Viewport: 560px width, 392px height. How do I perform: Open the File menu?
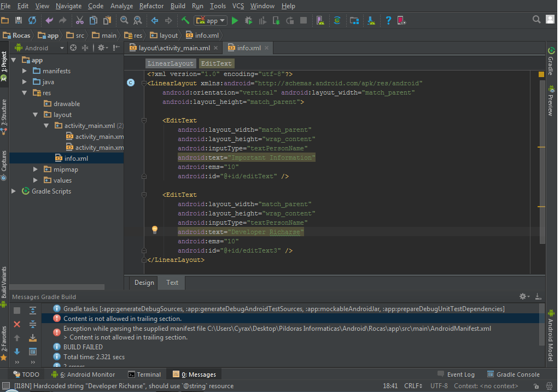5,5
